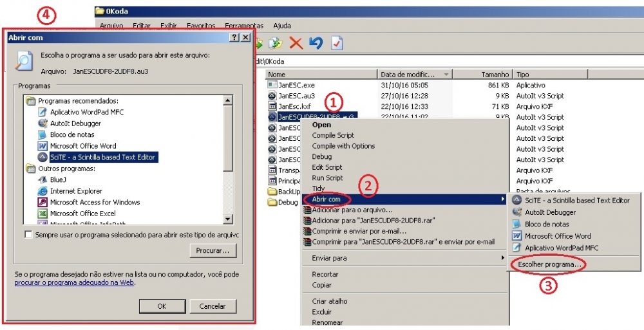
Task: Open procurar o programa adequado na Web link
Action: tap(74, 283)
